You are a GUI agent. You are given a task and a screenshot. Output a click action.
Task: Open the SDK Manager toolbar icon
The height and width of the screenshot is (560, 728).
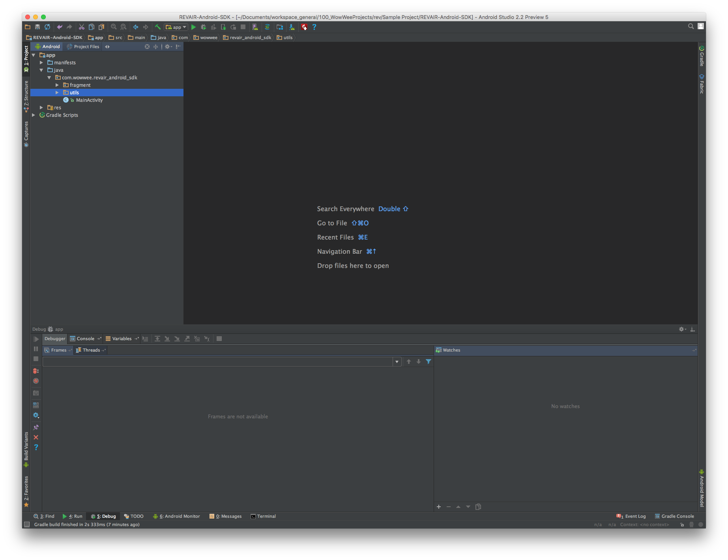(292, 27)
